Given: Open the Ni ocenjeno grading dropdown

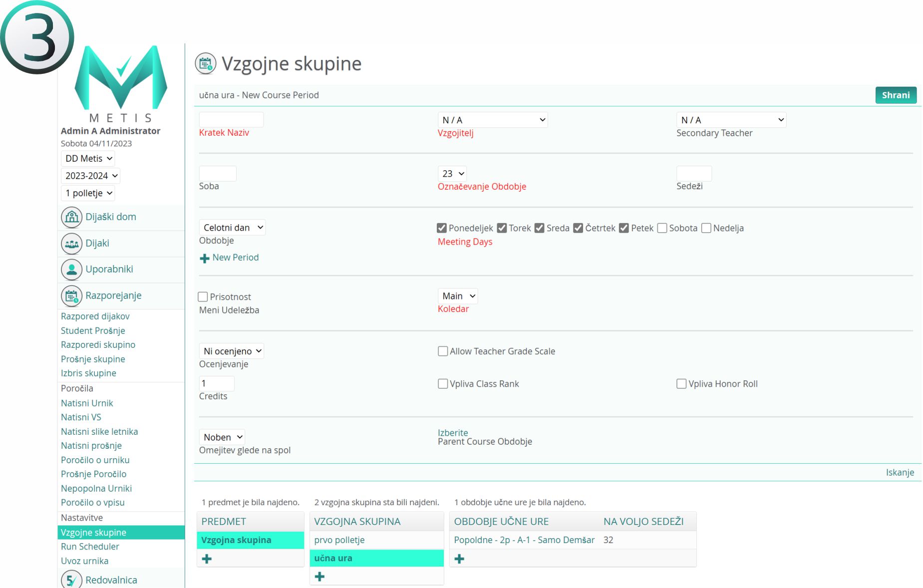Looking at the screenshot, I should [x=232, y=351].
